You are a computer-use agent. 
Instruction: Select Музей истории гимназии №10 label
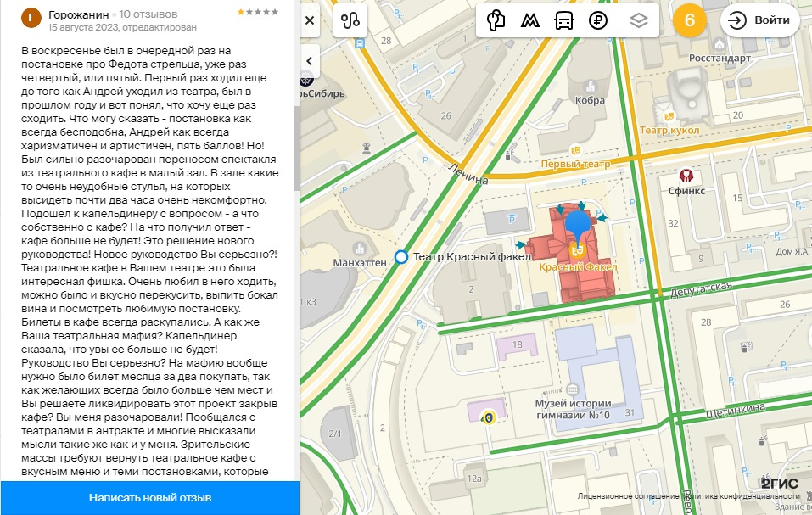tap(574, 409)
